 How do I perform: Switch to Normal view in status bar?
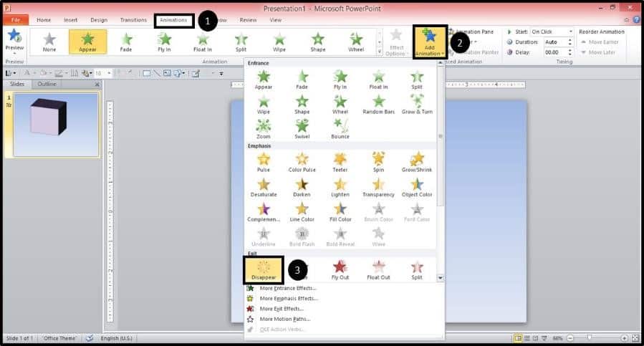click(x=519, y=338)
